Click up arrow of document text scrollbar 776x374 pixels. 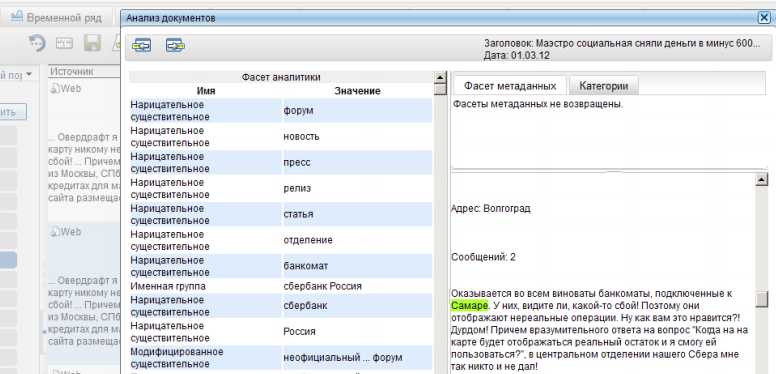point(762,180)
